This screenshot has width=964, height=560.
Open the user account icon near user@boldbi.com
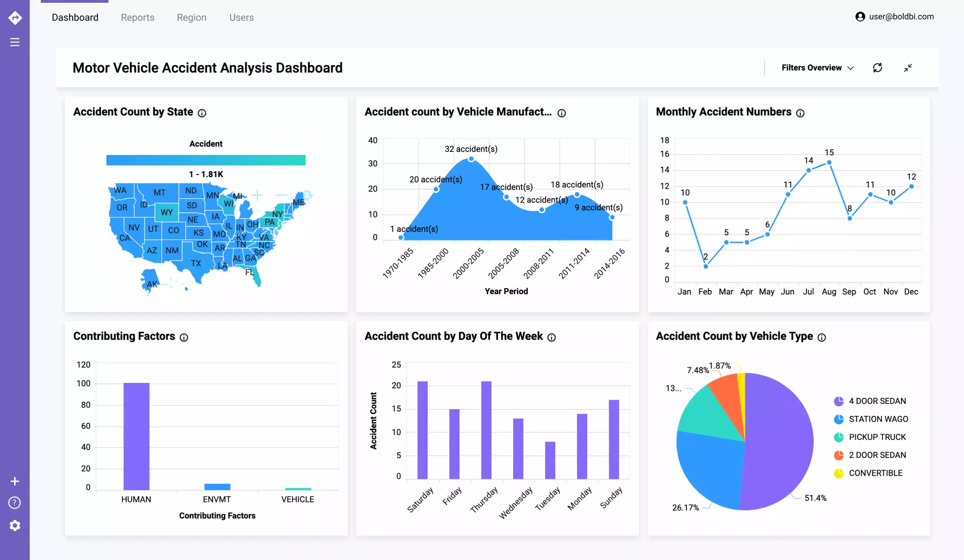861,17
